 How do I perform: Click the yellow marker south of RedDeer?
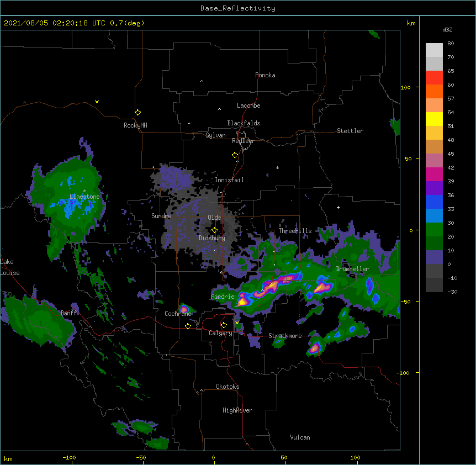click(235, 155)
